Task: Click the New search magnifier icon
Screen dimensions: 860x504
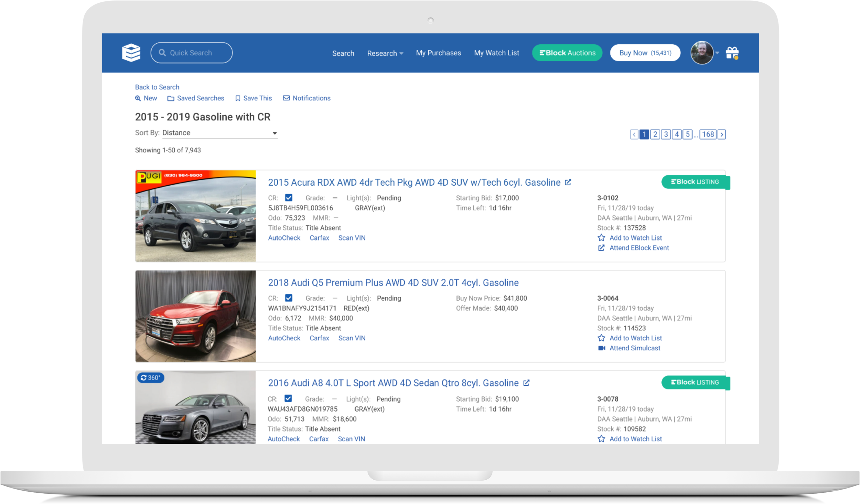Action: tap(138, 98)
